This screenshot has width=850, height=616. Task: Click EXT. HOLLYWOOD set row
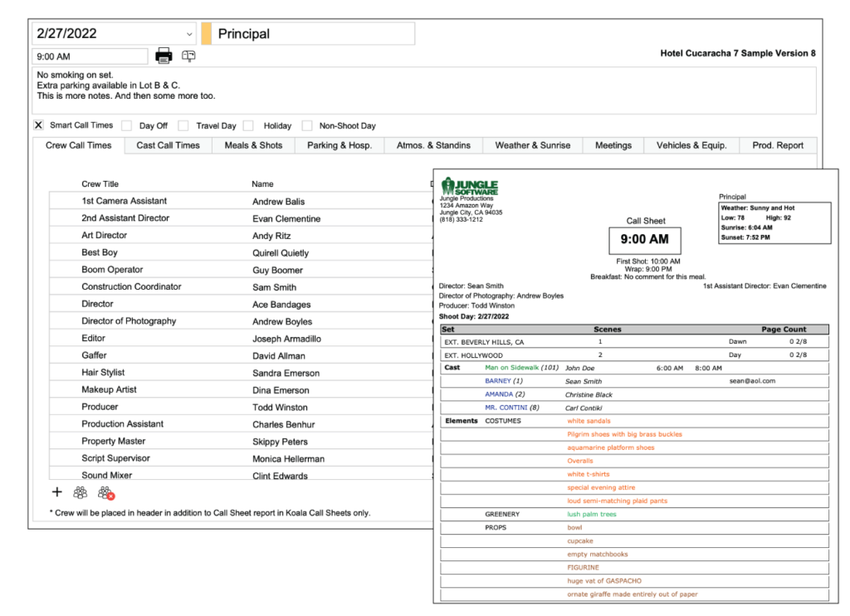(635, 355)
